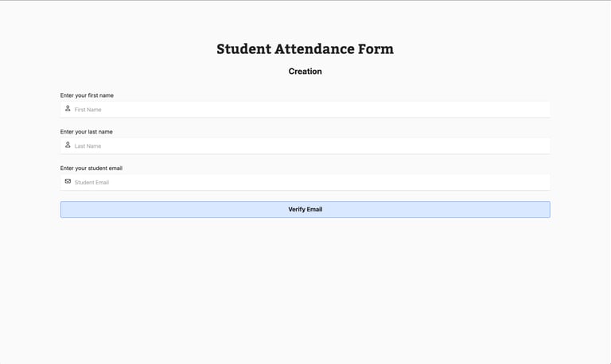
Task: Select the 'Verify Email' text on the button
Action: [x=305, y=210]
